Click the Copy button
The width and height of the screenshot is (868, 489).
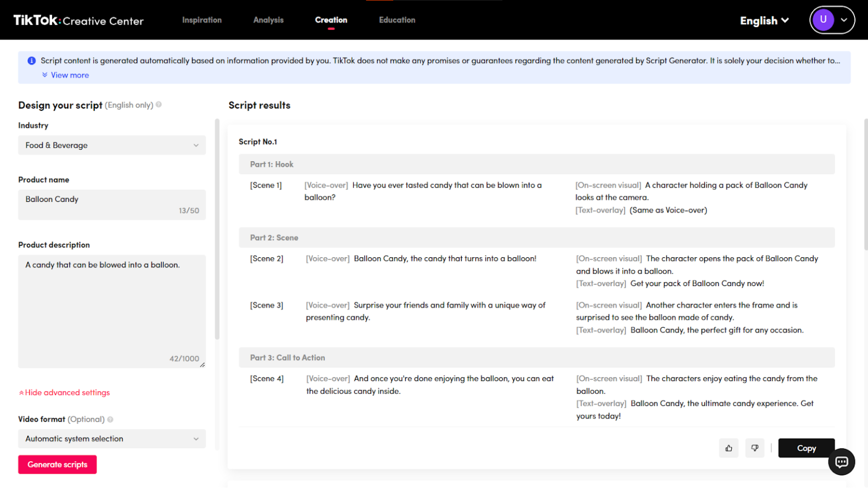tap(806, 448)
